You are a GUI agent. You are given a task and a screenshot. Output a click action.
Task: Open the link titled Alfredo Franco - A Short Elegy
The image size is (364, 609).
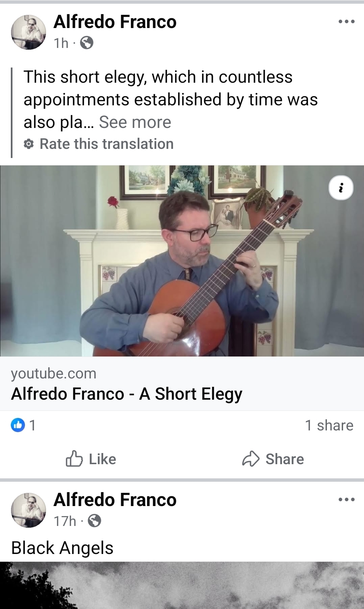click(x=127, y=394)
